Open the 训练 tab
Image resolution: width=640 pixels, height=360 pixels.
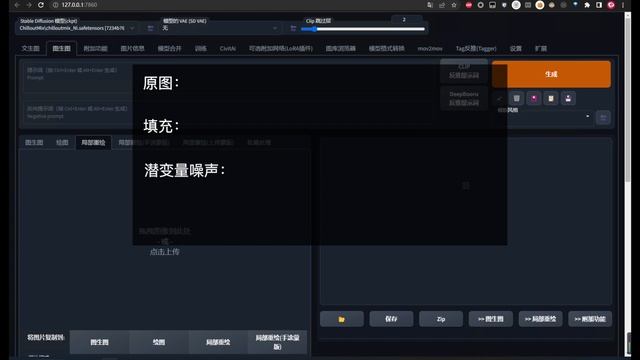(200, 49)
